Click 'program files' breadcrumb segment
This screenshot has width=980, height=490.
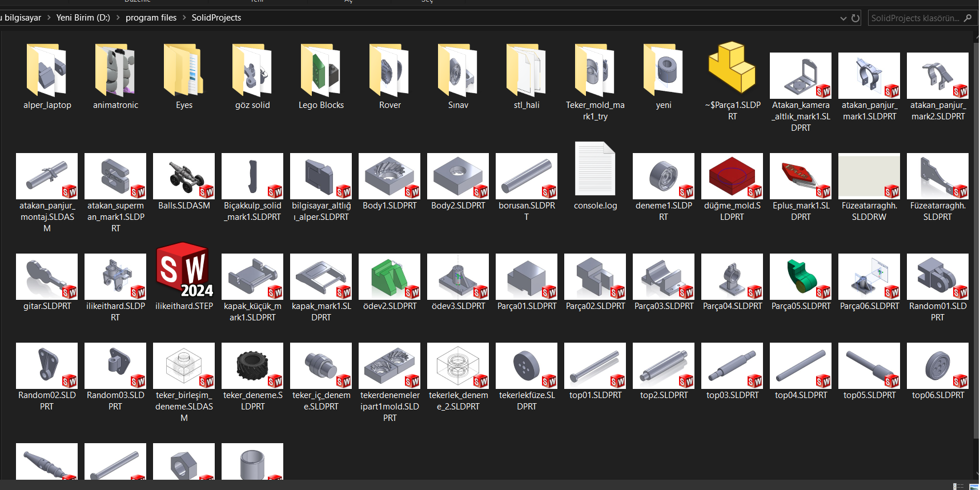(151, 18)
